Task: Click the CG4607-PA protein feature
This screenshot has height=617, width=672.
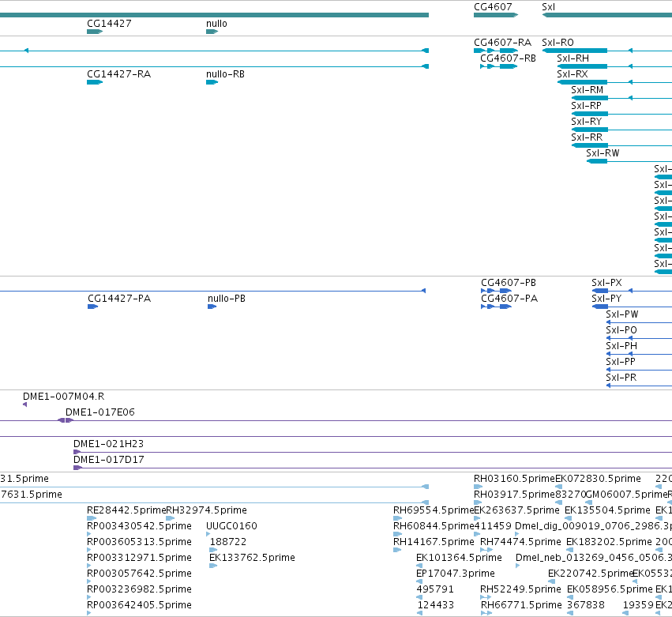Action: tap(496, 307)
